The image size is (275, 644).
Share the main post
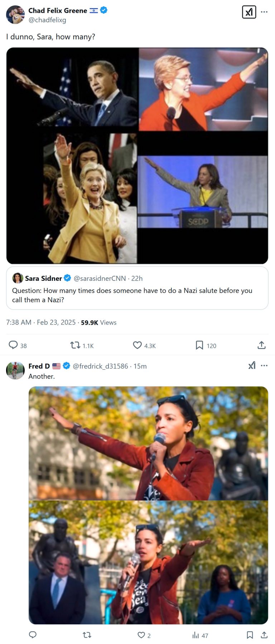[x=261, y=345]
